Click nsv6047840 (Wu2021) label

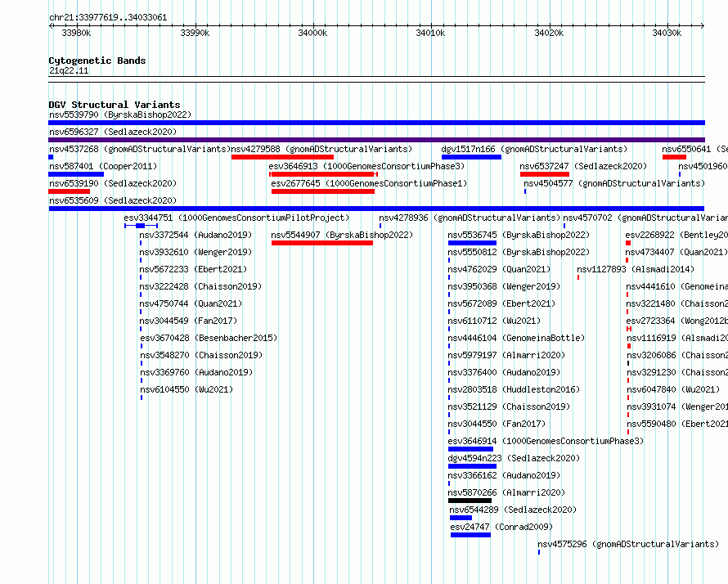[673, 389]
